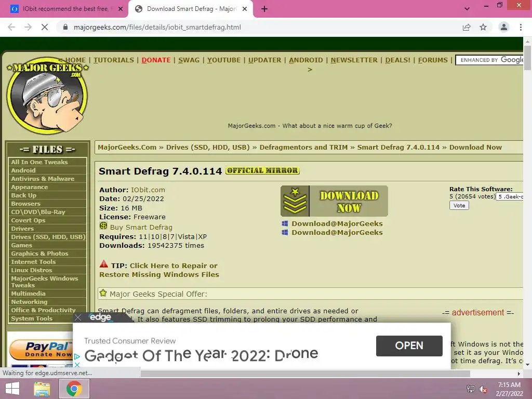
Task: Open the All In One Tweaks category
Action: pyautogui.click(x=47, y=162)
